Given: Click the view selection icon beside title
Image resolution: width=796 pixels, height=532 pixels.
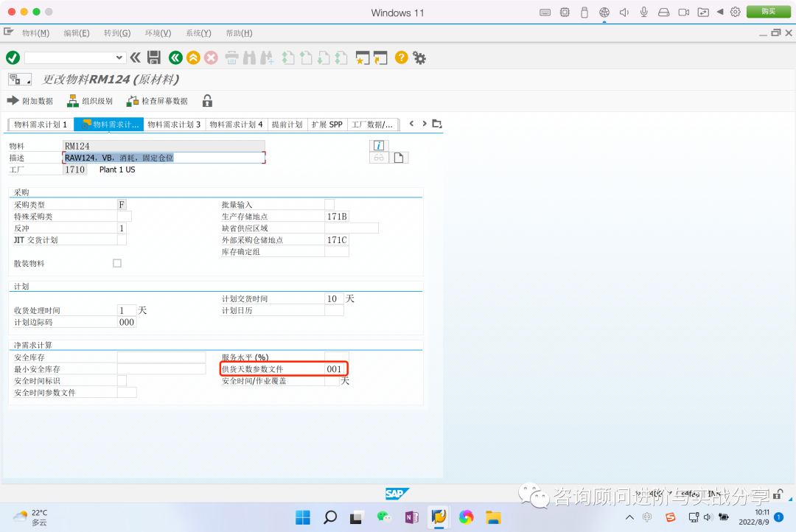Looking at the screenshot, I should (x=20, y=80).
